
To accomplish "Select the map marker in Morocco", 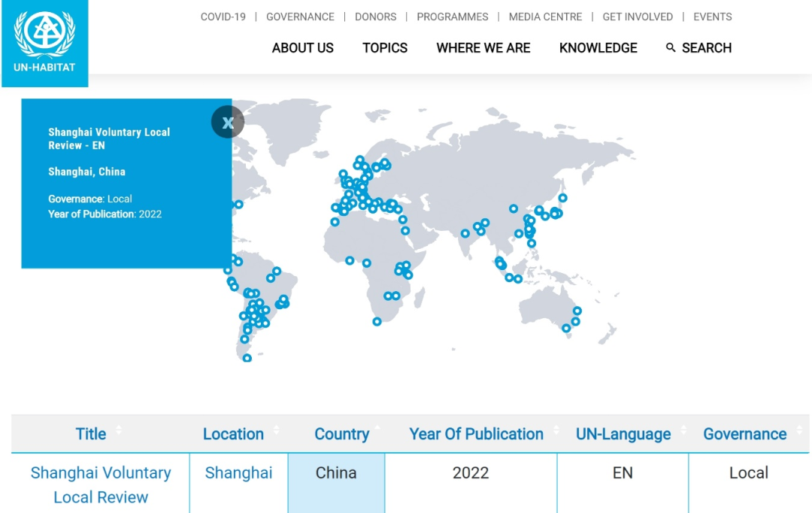I will [x=335, y=222].
